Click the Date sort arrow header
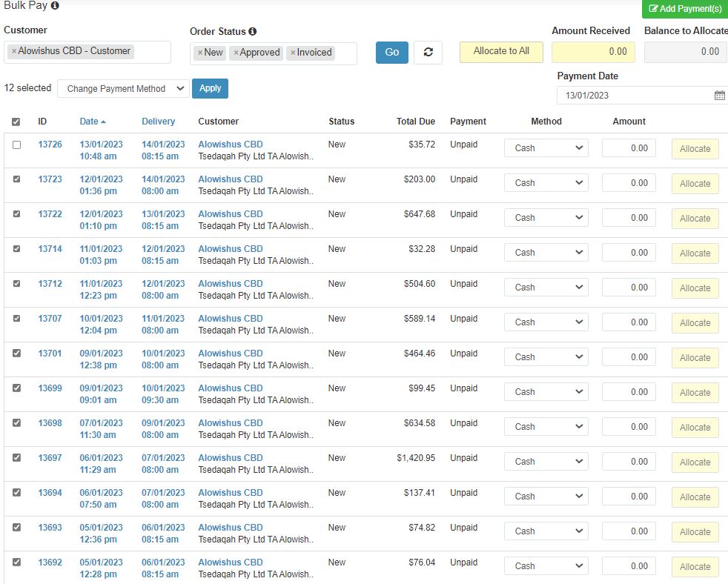Image resolution: width=728 pixels, height=584 pixels. [93, 121]
